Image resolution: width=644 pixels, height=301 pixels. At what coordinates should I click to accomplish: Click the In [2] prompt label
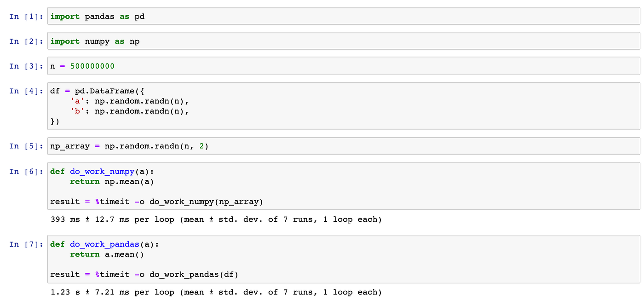(x=26, y=41)
